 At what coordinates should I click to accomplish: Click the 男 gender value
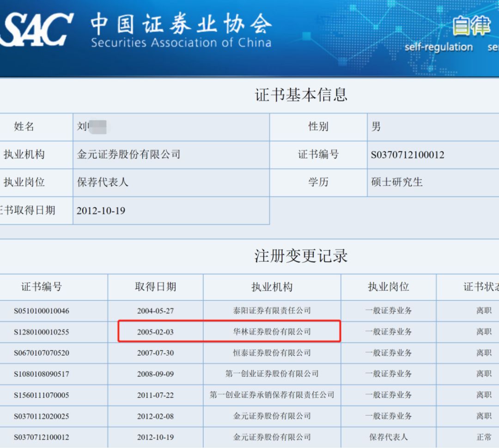(x=376, y=127)
